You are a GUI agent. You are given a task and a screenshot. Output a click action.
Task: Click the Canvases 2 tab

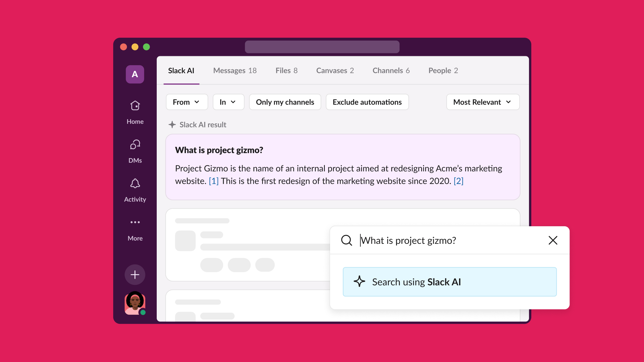pos(335,71)
